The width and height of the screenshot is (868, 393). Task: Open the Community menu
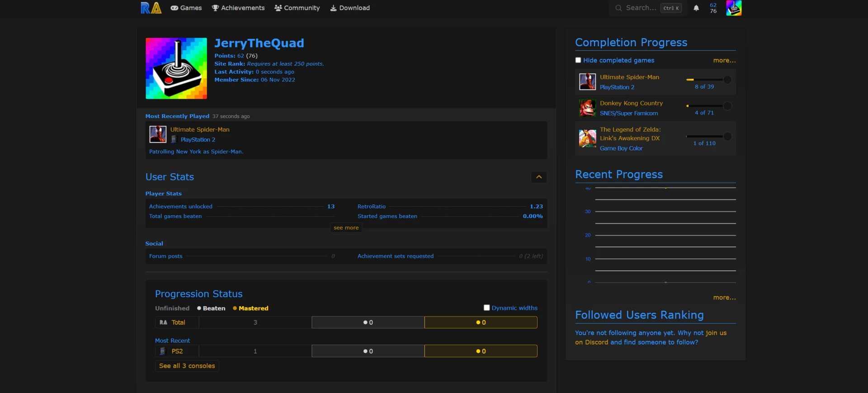pyautogui.click(x=297, y=8)
